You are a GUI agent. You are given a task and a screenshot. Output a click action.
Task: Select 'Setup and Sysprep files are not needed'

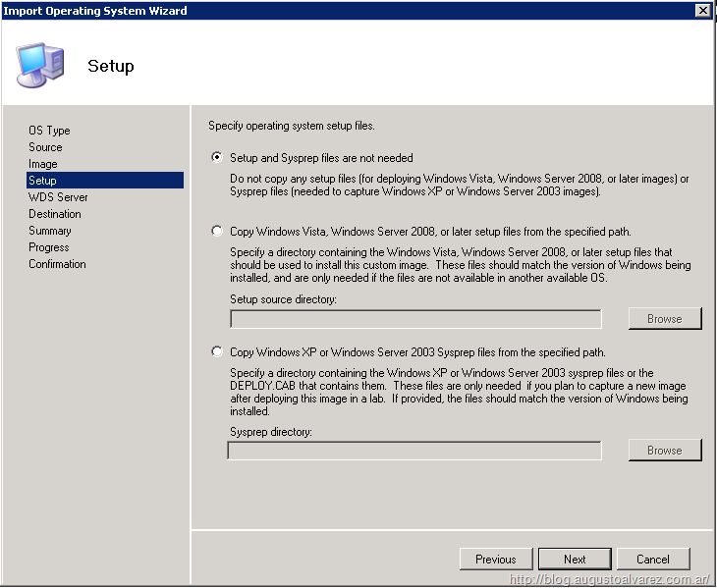pyautogui.click(x=217, y=157)
